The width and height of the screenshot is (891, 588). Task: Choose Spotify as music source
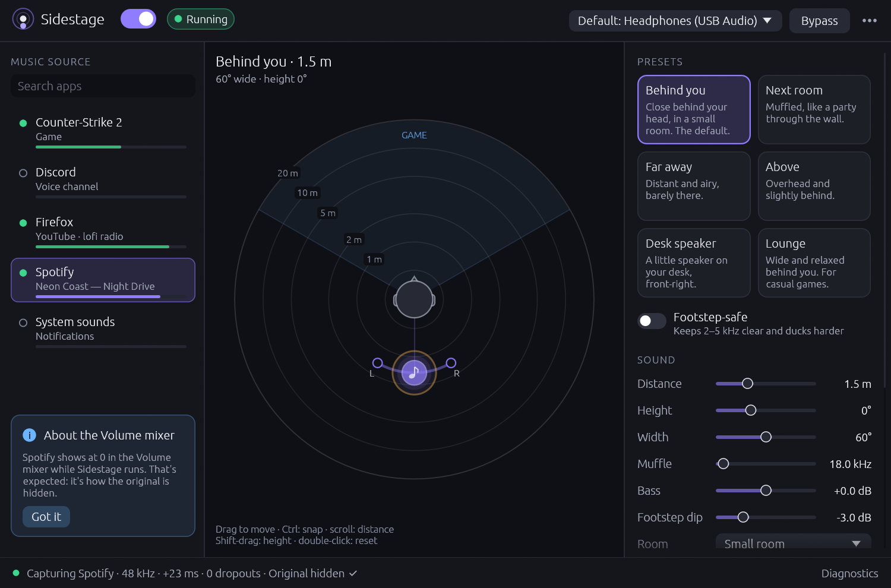click(x=103, y=280)
